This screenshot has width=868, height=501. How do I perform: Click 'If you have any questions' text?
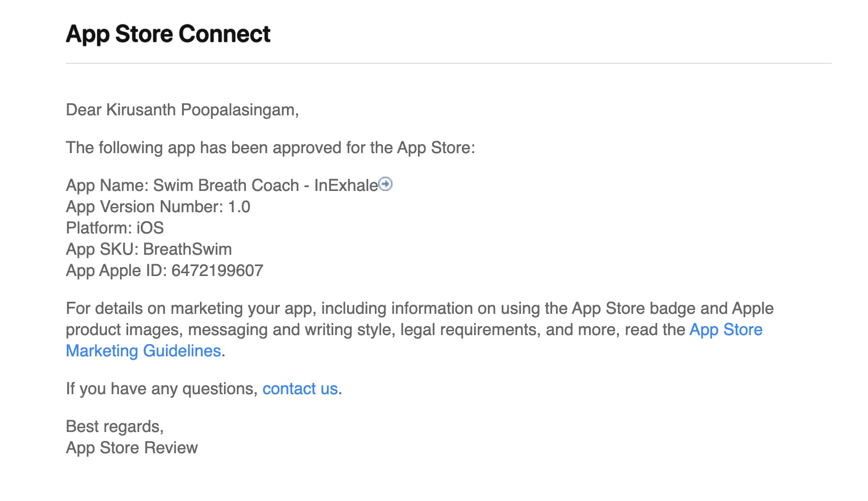(x=161, y=389)
